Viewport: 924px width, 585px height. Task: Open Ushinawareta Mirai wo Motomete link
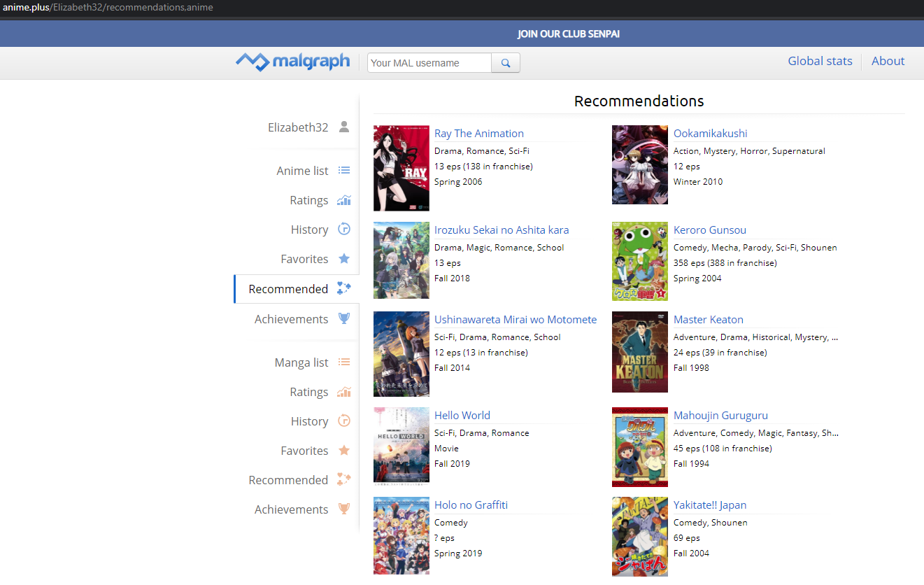(516, 320)
